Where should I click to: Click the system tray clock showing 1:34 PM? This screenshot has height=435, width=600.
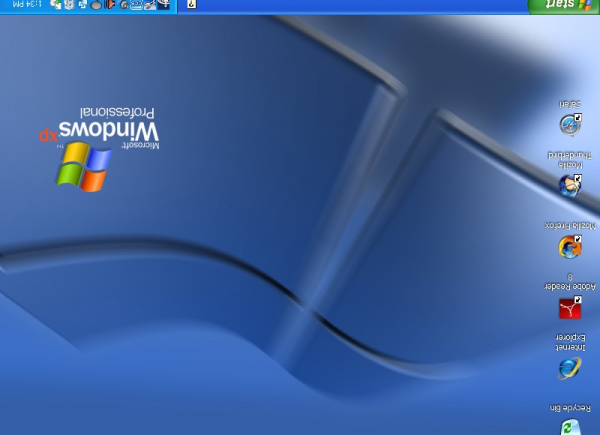[22, 6]
